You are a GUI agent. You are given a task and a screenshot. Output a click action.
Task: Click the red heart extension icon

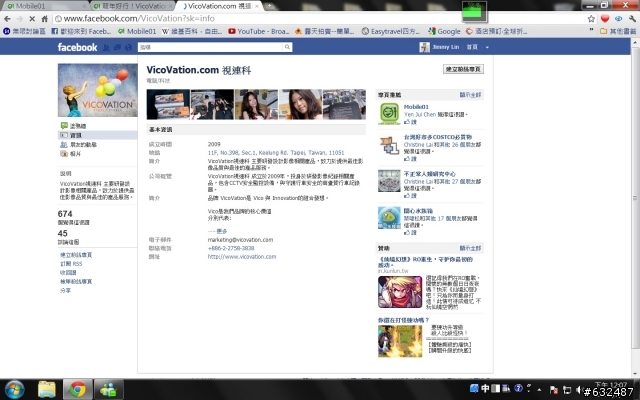(x=605, y=19)
